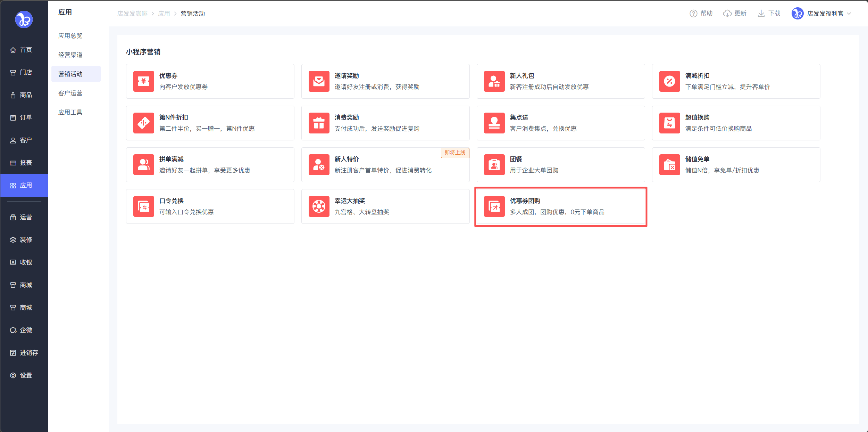Select 应用总览 in submenu
This screenshot has width=868, height=432.
[x=70, y=36]
